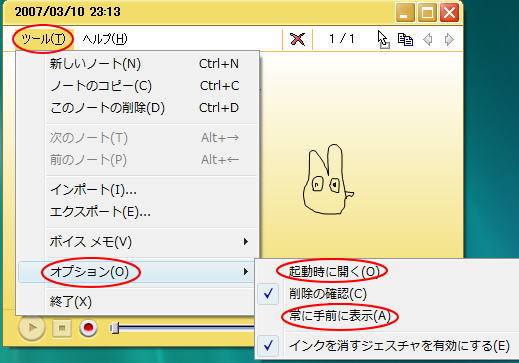Click the title bar date 2007/03/10 23:13
The image size is (519, 363).
pos(68,12)
